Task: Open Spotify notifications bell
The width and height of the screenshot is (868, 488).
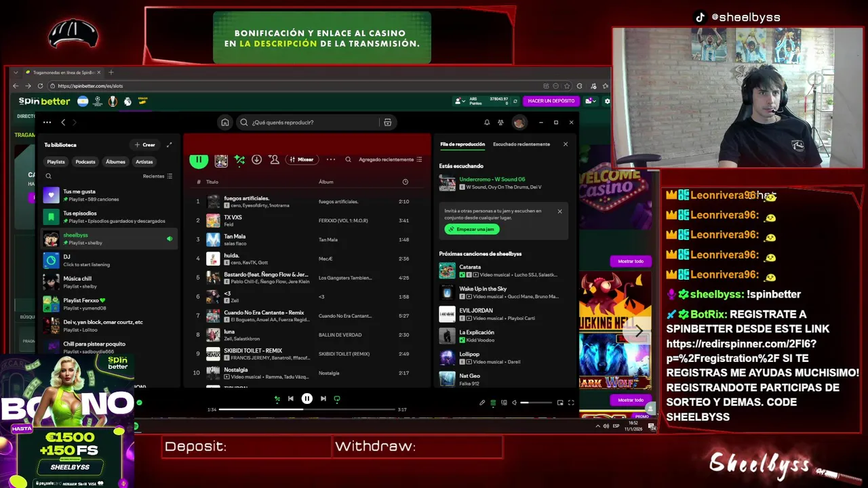Action: 487,122
